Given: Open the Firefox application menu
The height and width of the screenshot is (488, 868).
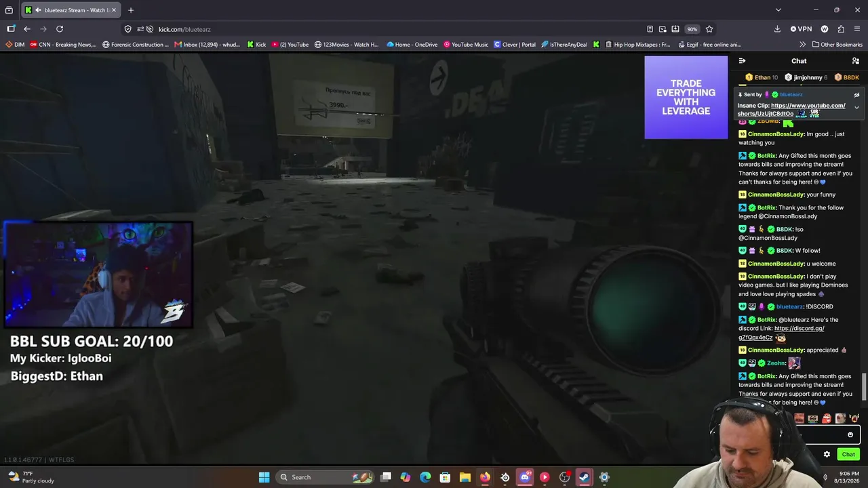Looking at the screenshot, I should click(857, 29).
